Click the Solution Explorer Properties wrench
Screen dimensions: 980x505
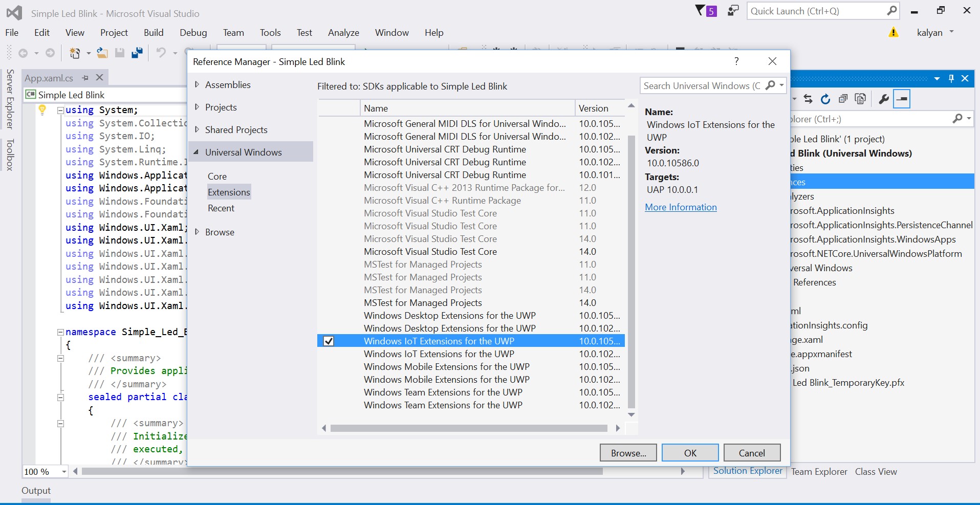tap(884, 99)
